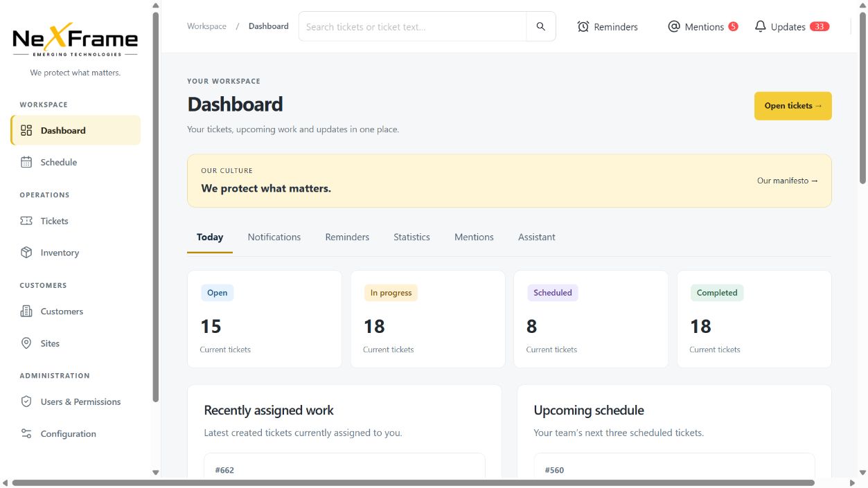Open Tickets from the sidebar
Image resolution: width=868 pixels, height=488 pixels.
76,221
